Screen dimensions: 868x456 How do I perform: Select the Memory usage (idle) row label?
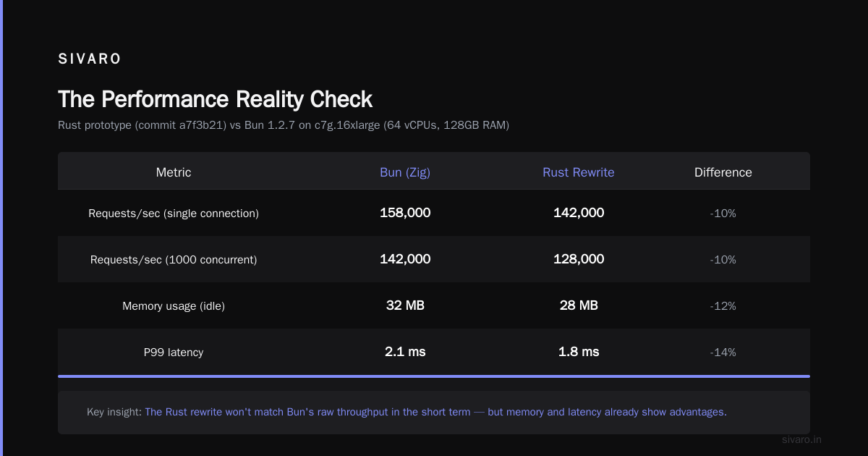pos(174,306)
